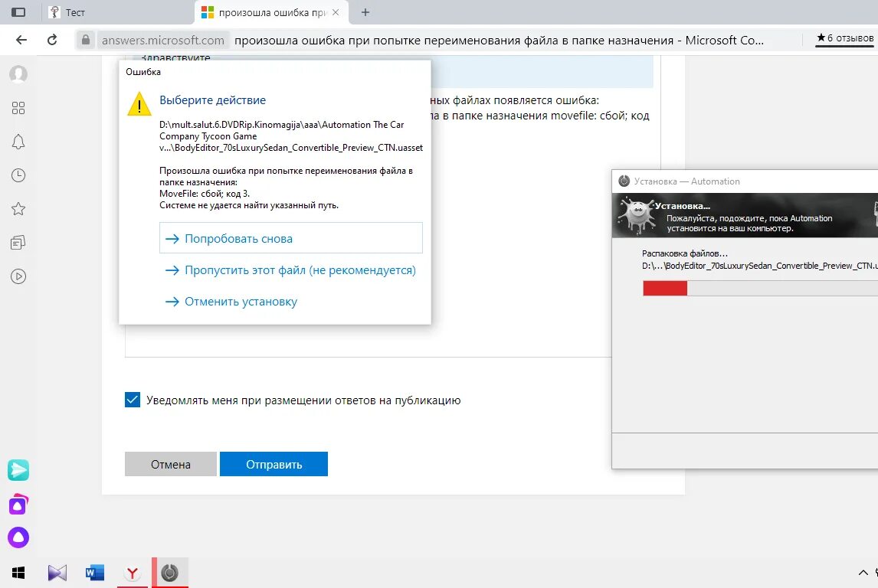Open bookmarks star in the sidebar
The width and height of the screenshot is (878, 588).
coord(18,209)
